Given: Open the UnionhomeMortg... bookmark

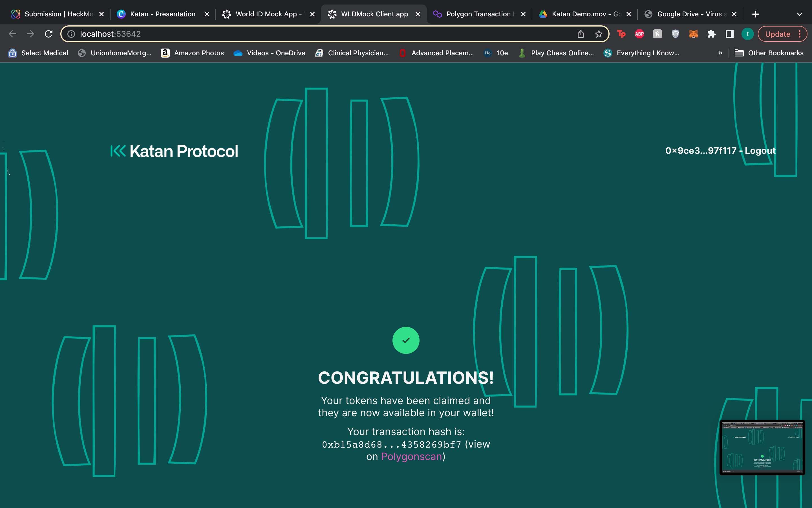Looking at the screenshot, I should click(114, 53).
